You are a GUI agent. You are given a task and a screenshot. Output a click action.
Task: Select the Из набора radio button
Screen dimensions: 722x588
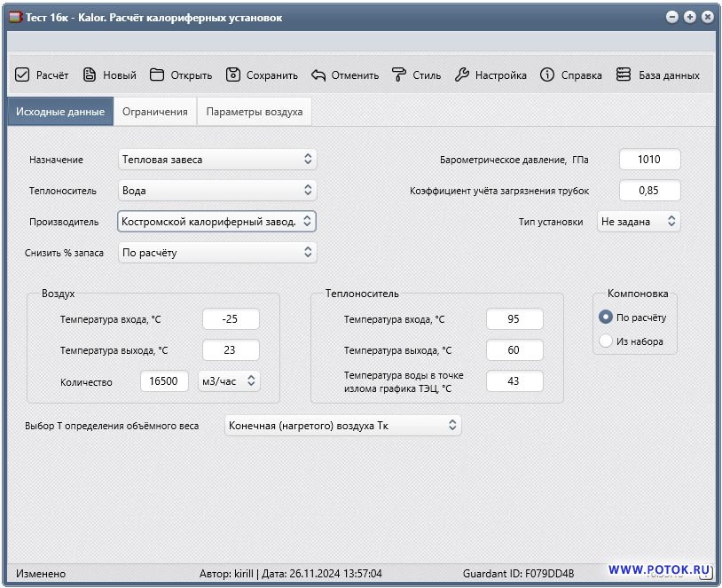tap(607, 341)
